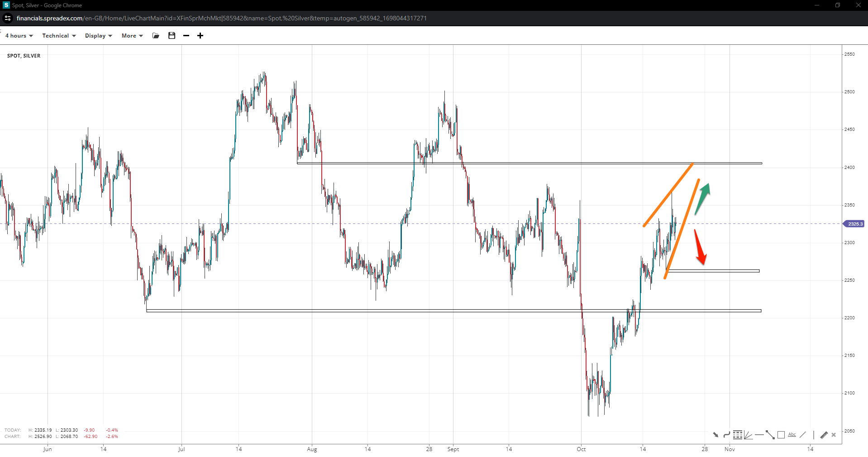Click the 2325.3 current price label
This screenshot has width=868, height=457.
click(x=854, y=224)
